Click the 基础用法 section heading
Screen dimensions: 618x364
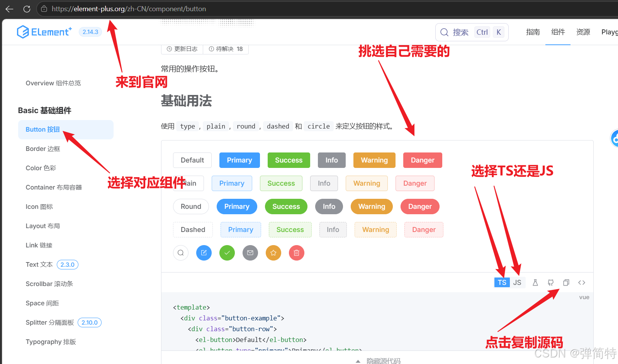tap(186, 101)
